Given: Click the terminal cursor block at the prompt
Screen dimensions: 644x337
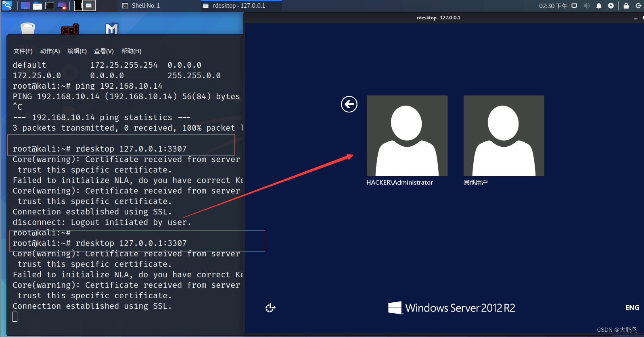Looking at the screenshot, I should [15, 317].
